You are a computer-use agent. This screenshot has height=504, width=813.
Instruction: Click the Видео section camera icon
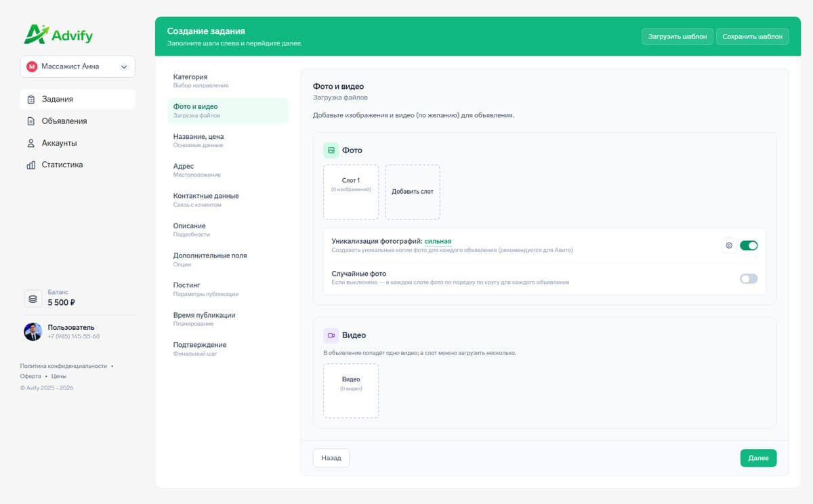point(331,335)
